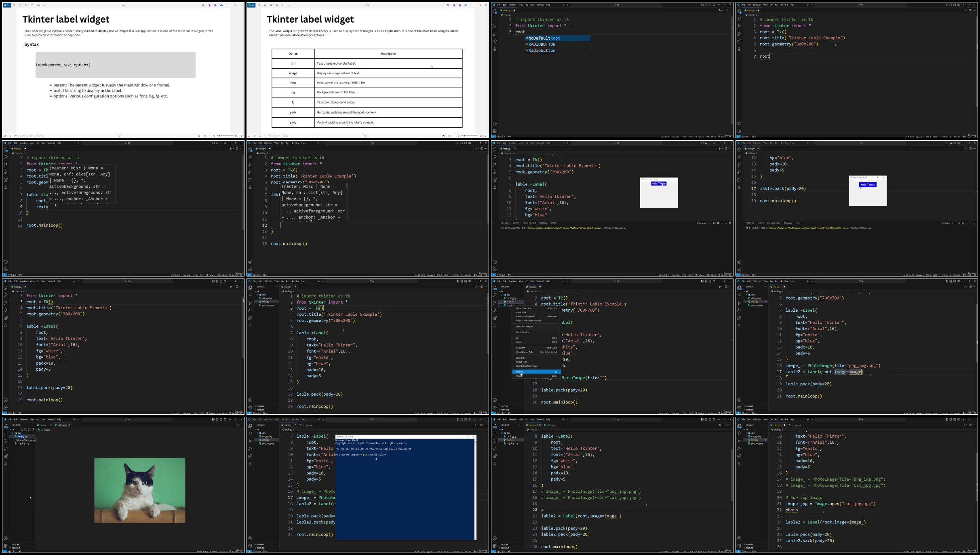Select Open Timeline in the explorer context menu
980x555 pixels.
coord(536,332)
